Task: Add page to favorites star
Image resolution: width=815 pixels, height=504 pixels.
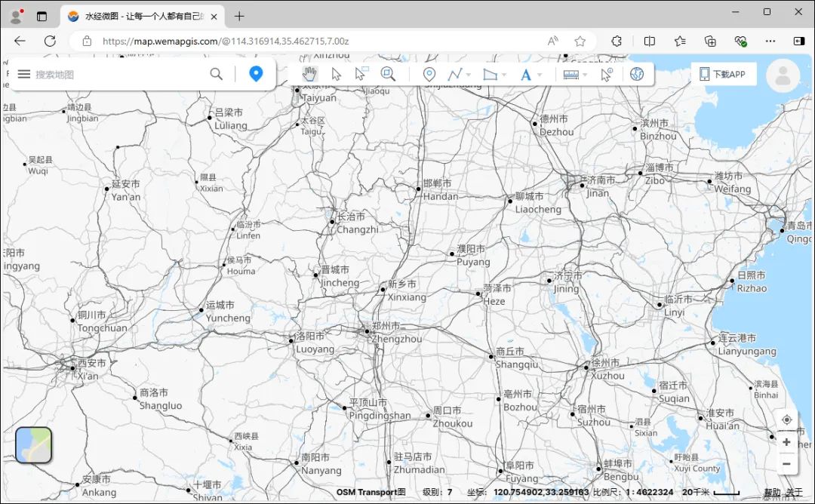Action: tap(580, 41)
